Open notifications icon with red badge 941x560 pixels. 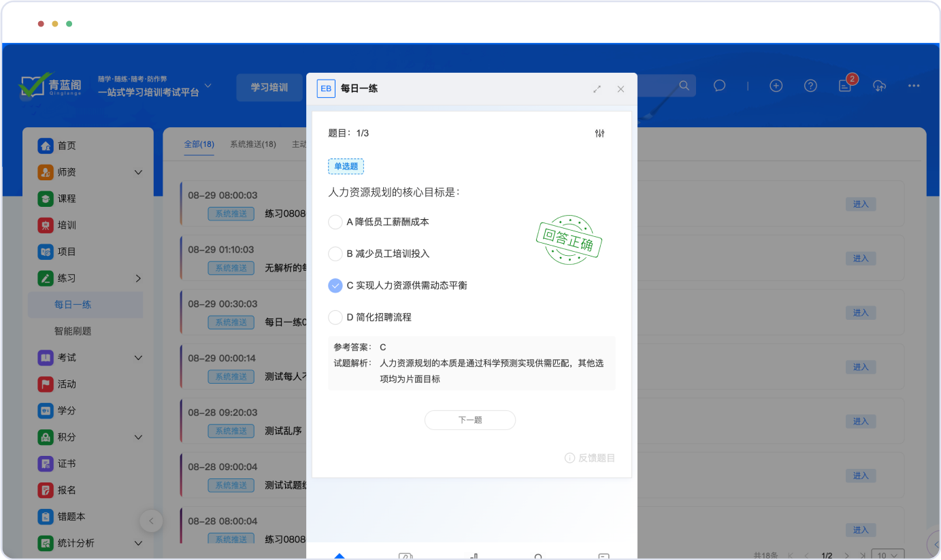(x=845, y=86)
